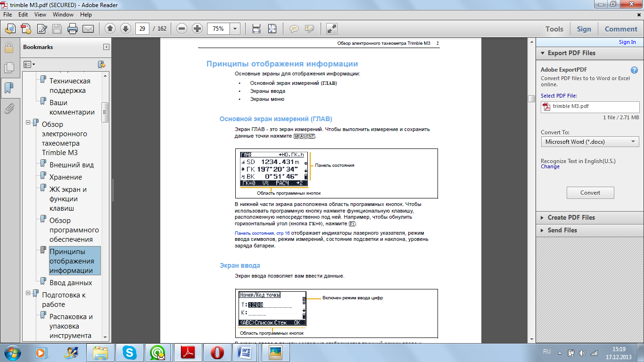The width and height of the screenshot is (644, 362).
Task: Open the File menu
Action: tap(8, 15)
